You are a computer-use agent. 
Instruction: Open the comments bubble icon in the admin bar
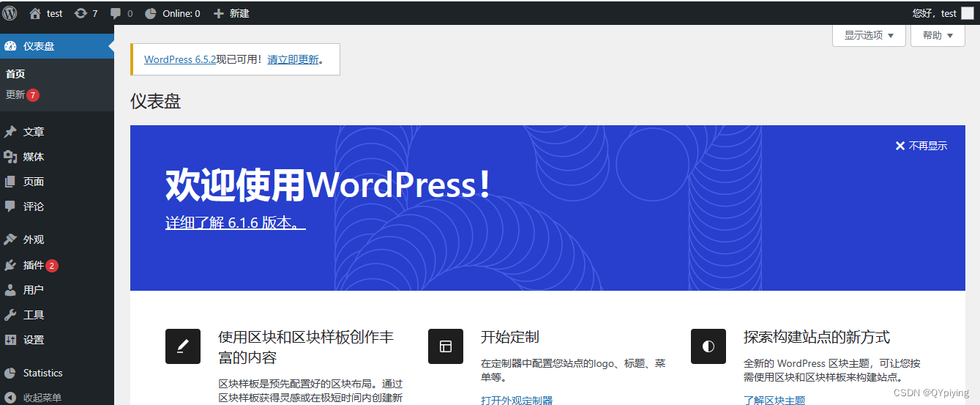click(116, 13)
